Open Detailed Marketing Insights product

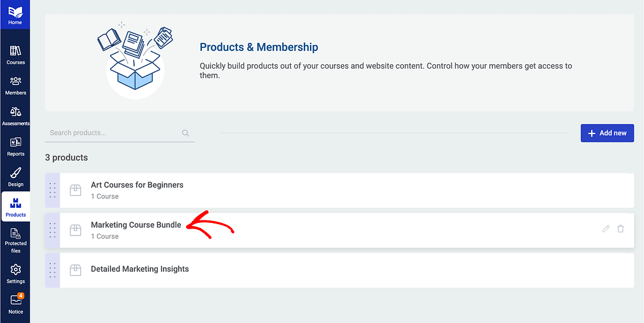click(340, 270)
